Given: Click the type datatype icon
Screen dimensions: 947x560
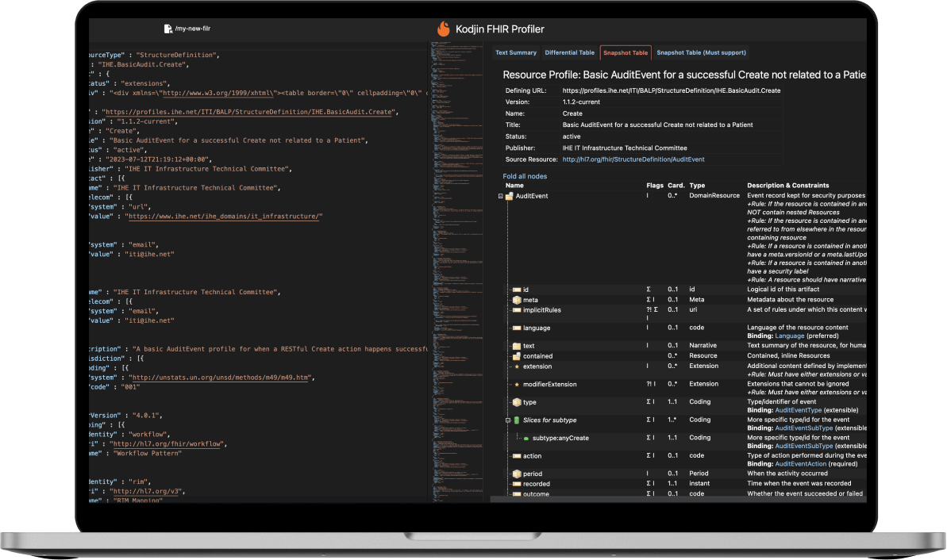Looking at the screenshot, I should click(517, 402).
